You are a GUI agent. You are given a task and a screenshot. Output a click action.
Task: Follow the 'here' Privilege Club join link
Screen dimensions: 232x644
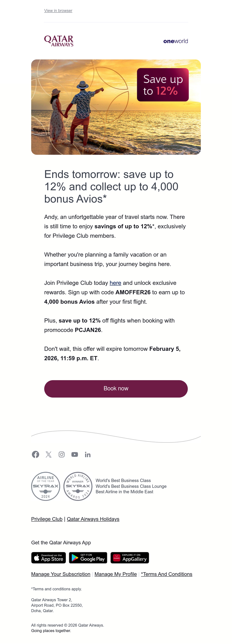[115, 283]
